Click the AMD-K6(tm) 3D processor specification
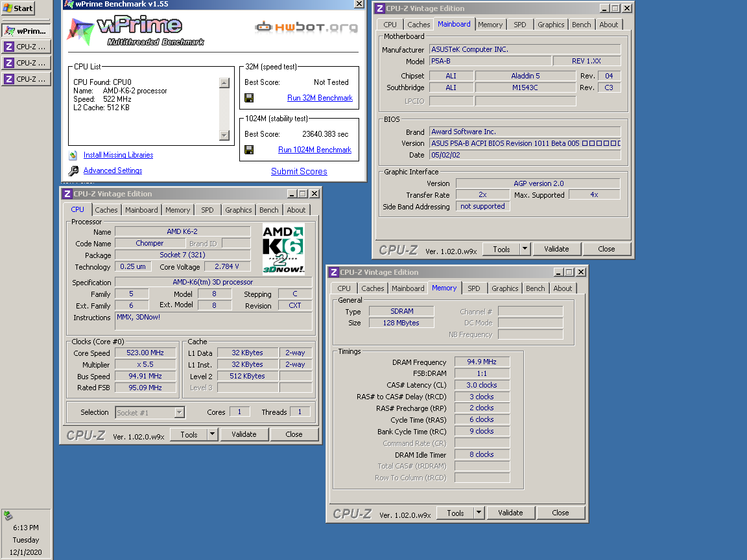 coord(213,282)
